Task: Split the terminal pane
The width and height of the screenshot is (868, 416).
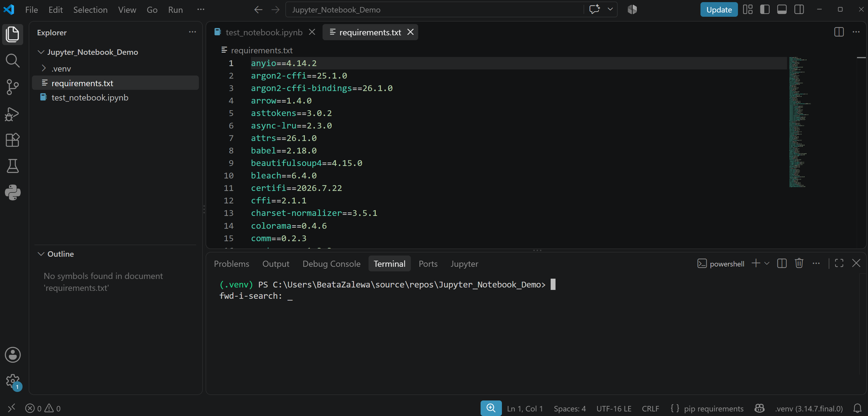Action: tap(782, 263)
